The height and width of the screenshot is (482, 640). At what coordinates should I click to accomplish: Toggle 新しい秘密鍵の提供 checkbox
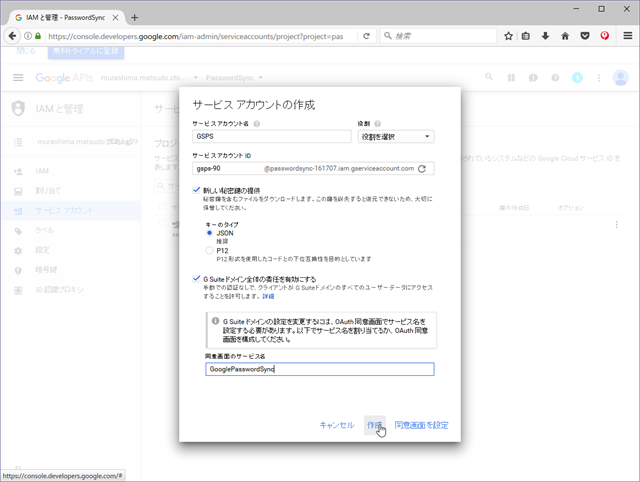point(196,190)
